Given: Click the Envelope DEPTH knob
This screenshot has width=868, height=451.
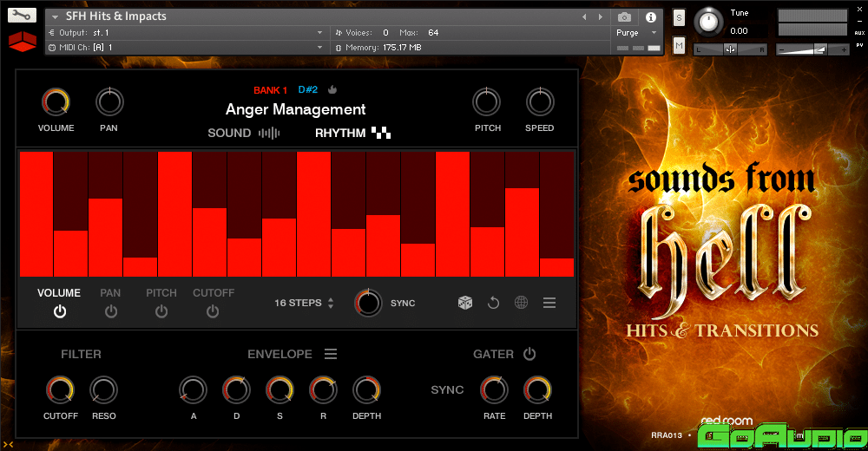Looking at the screenshot, I should pyautogui.click(x=366, y=389).
